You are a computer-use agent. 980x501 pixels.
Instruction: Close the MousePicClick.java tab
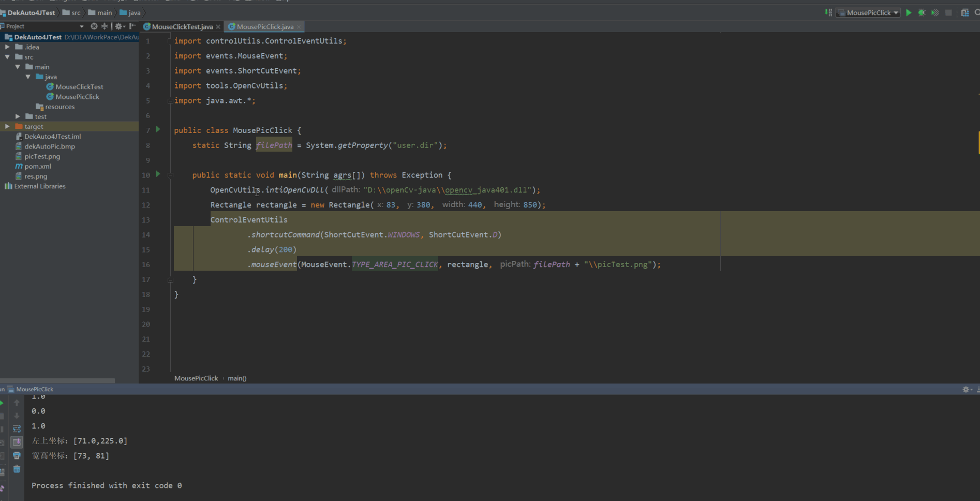tap(299, 27)
